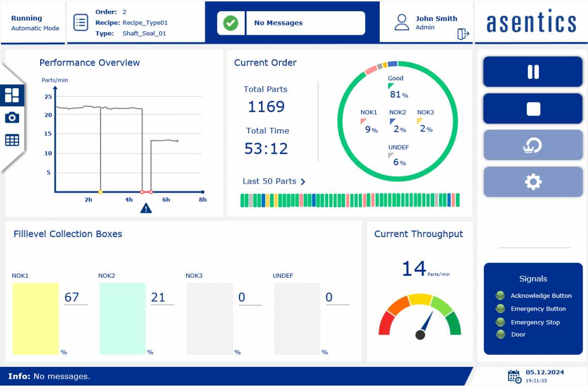This screenshot has width=588, height=386.
Task: Open the camera view from sidebar
Action: (12, 118)
